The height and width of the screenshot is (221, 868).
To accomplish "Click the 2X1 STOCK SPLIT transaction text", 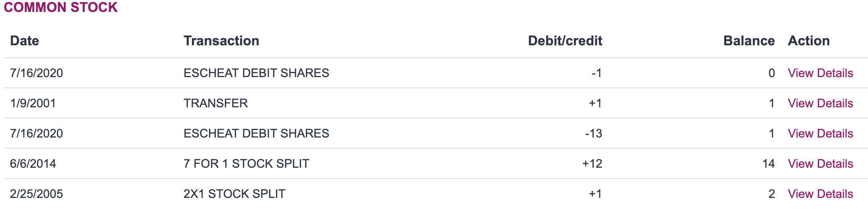I will pos(234,194).
